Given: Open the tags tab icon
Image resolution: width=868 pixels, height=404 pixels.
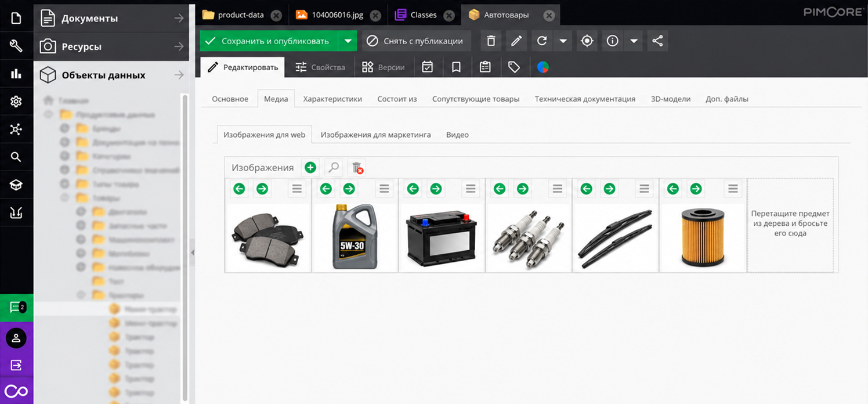Looking at the screenshot, I should click(513, 67).
